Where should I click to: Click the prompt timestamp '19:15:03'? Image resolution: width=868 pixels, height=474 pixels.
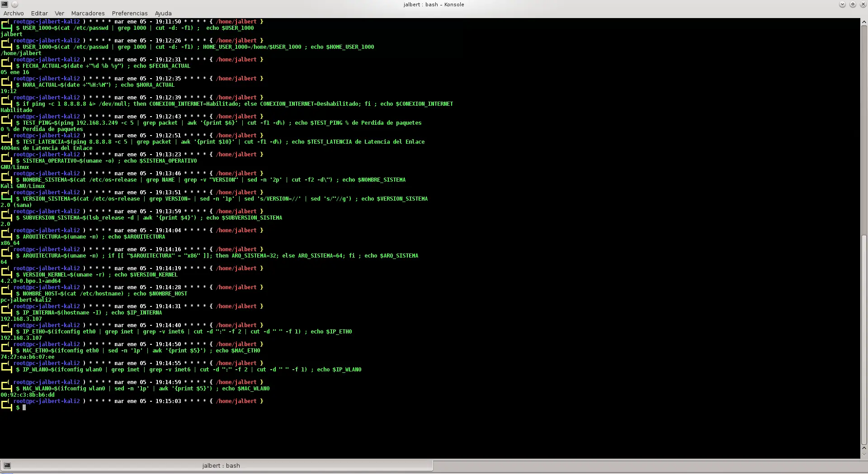pyautogui.click(x=168, y=401)
